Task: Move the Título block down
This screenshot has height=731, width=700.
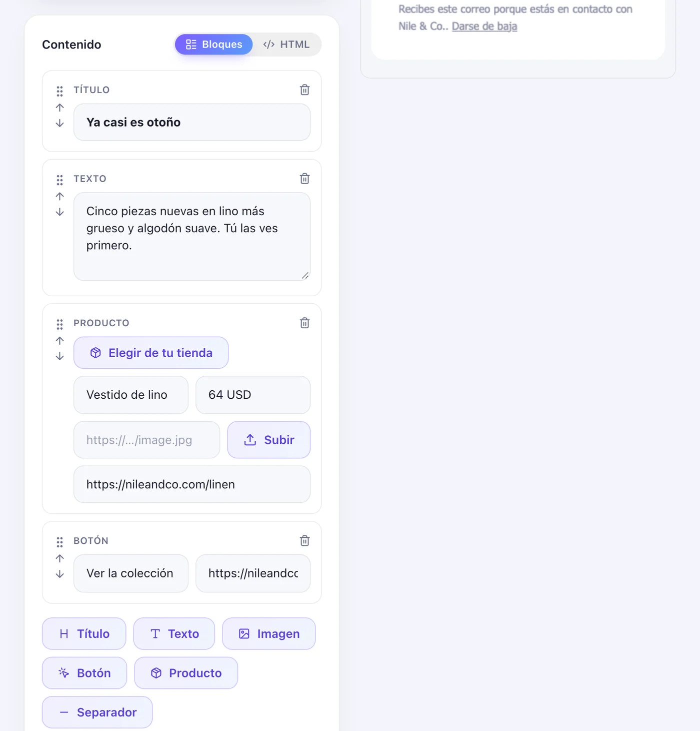Action: [x=59, y=123]
